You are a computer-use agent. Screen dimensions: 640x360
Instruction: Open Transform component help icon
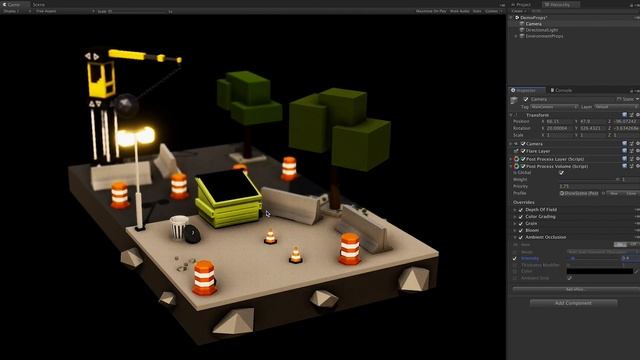tap(624, 115)
